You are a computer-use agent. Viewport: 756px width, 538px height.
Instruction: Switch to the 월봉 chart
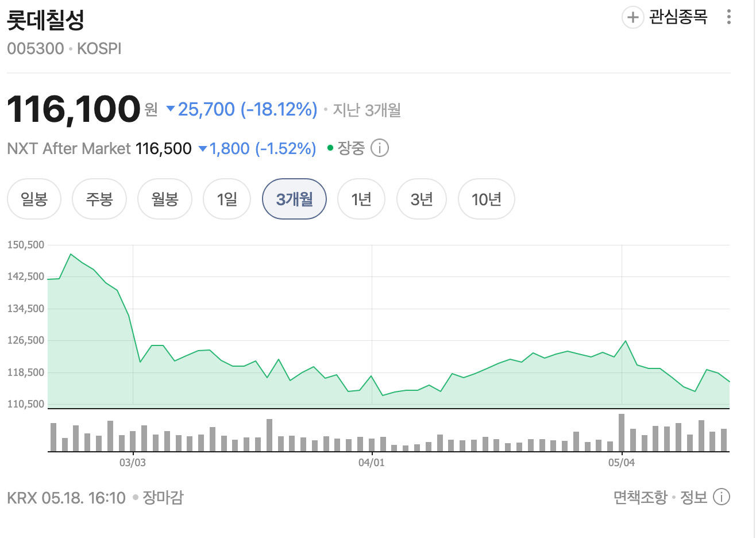coord(165,199)
